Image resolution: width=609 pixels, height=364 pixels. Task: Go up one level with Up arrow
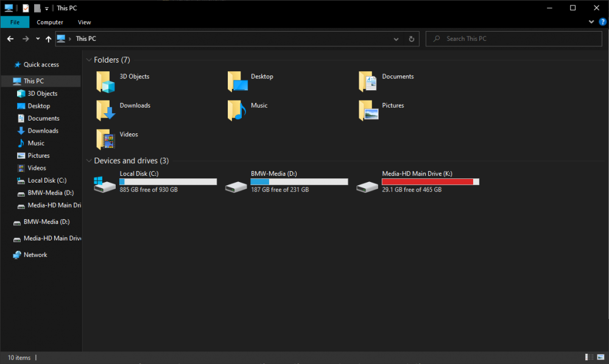[x=49, y=39]
